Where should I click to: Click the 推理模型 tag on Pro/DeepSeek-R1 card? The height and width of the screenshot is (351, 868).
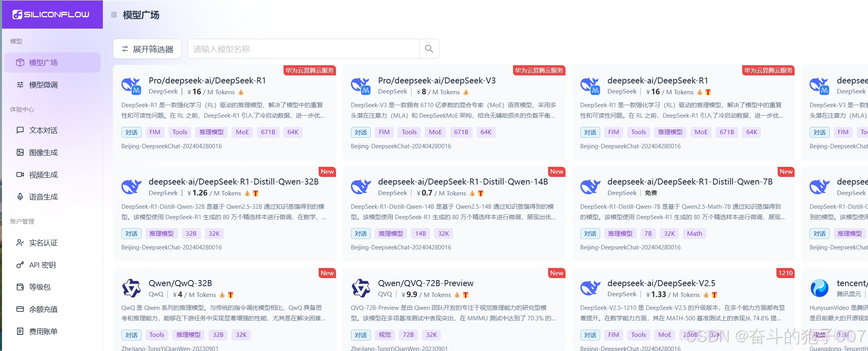coord(211,132)
